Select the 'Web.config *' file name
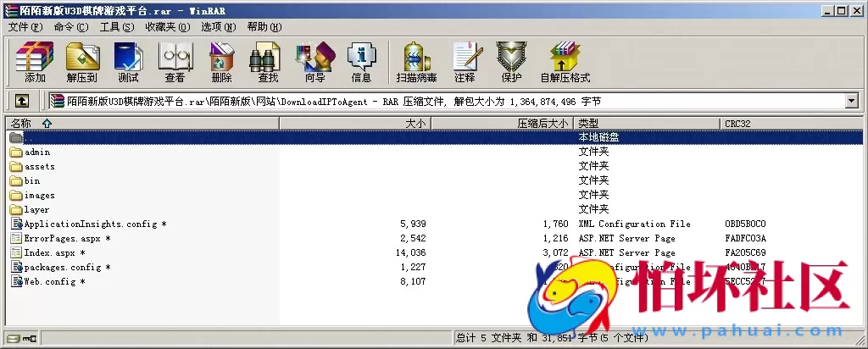This screenshot has width=868, height=349. tap(54, 281)
